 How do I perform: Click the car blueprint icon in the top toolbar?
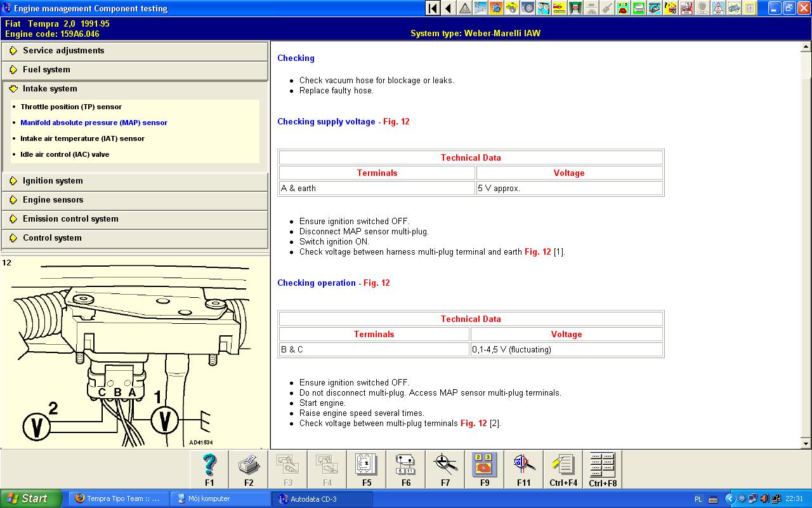coord(733,8)
